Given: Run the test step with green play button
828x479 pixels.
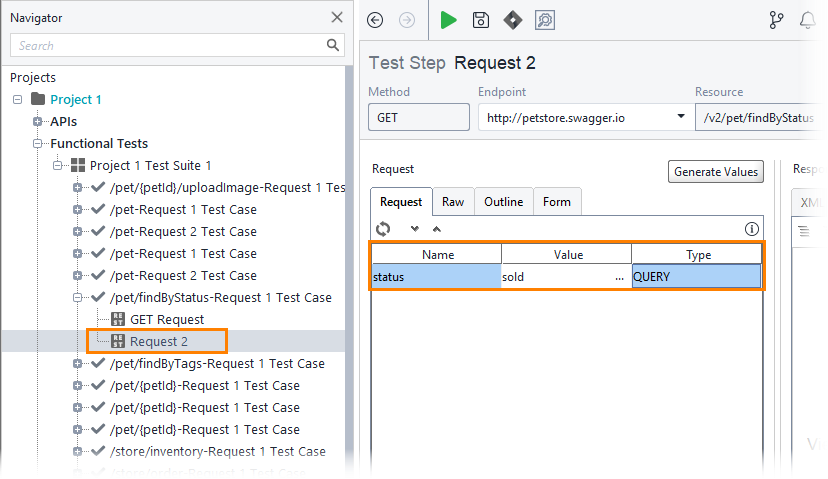Looking at the screenshot, I should coord(448,20).
